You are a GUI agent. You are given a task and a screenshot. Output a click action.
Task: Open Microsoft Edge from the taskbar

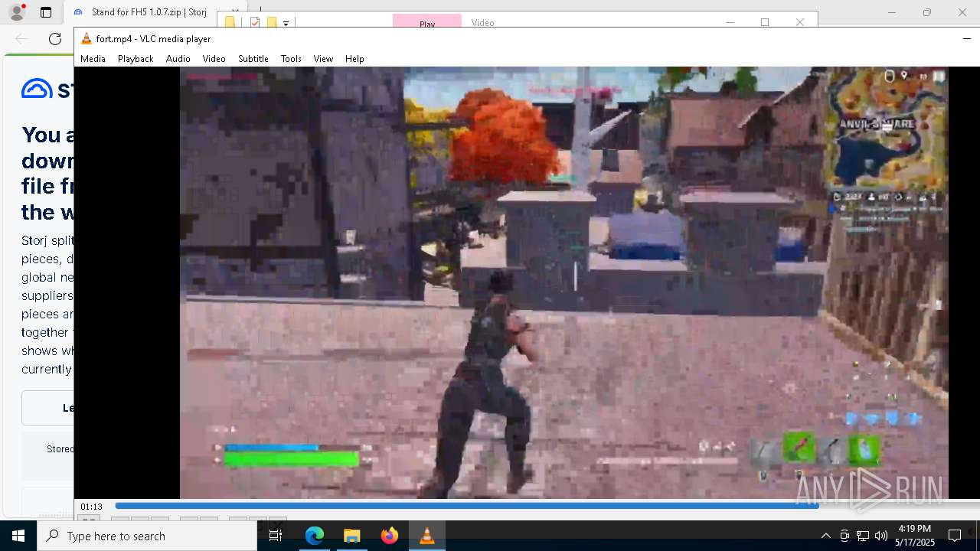point(315,536)
